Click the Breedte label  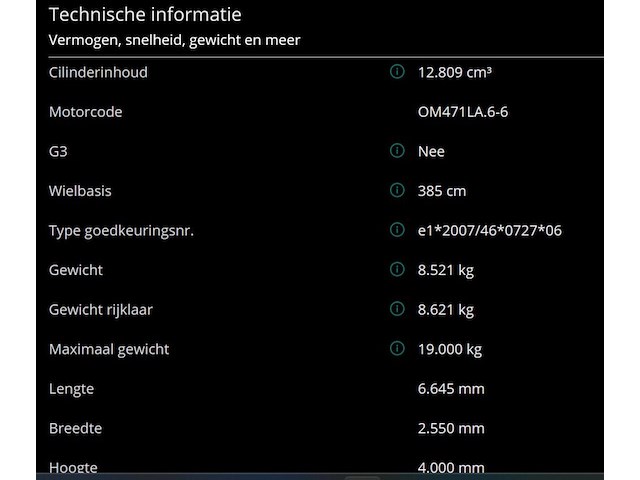[76, 428]
